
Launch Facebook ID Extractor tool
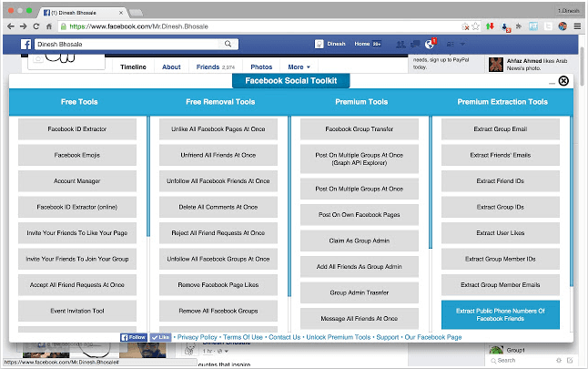[77, 129]
